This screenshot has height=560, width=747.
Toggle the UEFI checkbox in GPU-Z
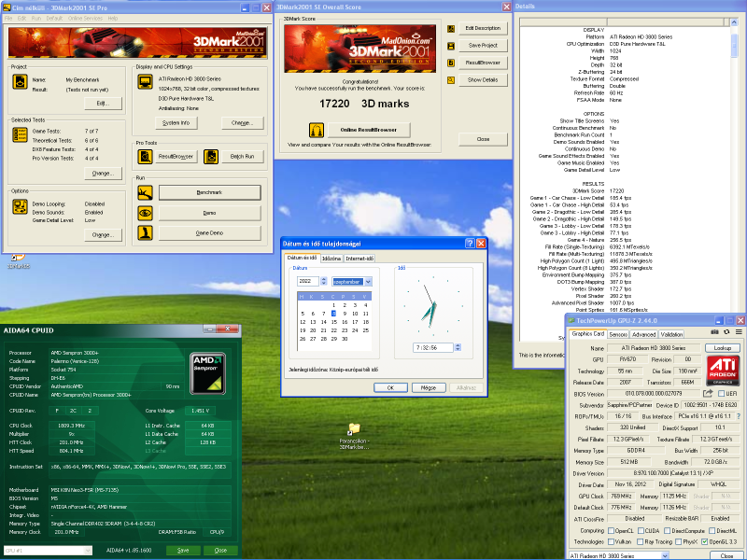(x=721, y=394)
